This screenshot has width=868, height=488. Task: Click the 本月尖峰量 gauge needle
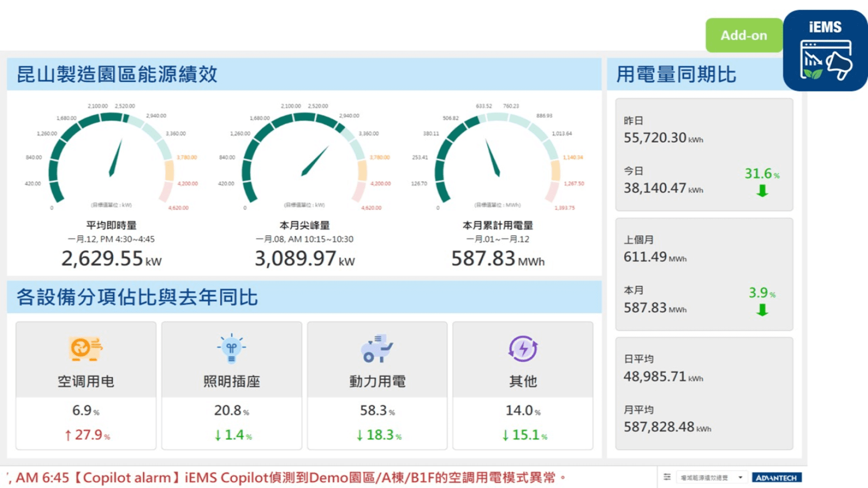click(315, 161)
